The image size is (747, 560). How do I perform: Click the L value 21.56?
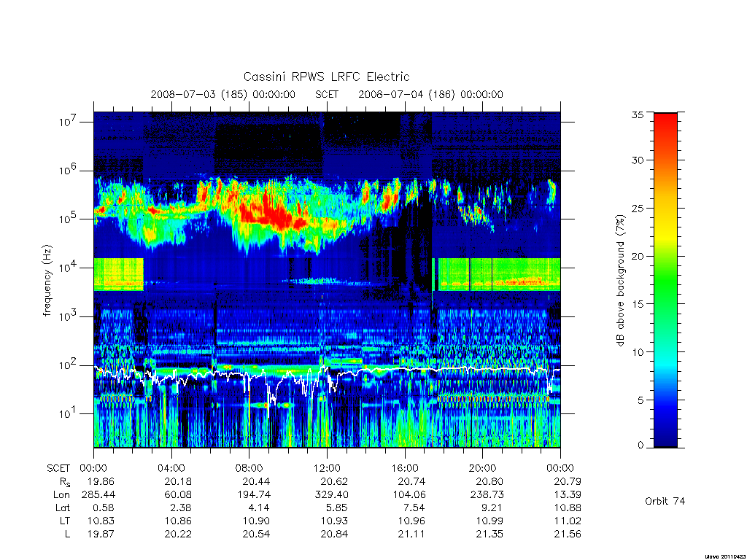(568, 534)
